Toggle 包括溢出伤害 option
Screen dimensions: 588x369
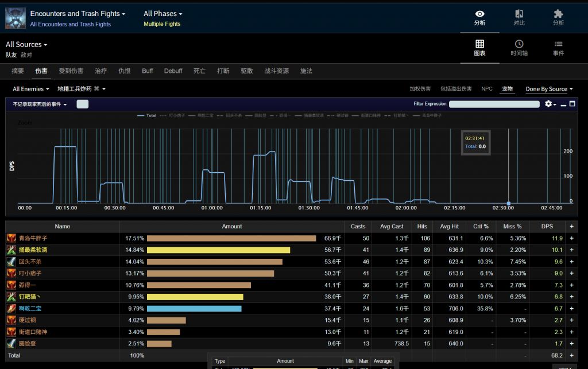point(456,89)
